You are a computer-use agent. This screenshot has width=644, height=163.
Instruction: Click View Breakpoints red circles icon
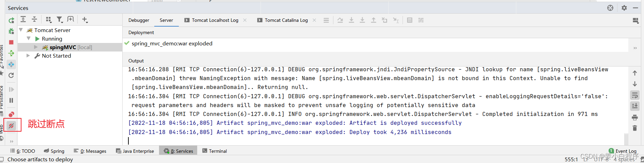coord(11,114)
